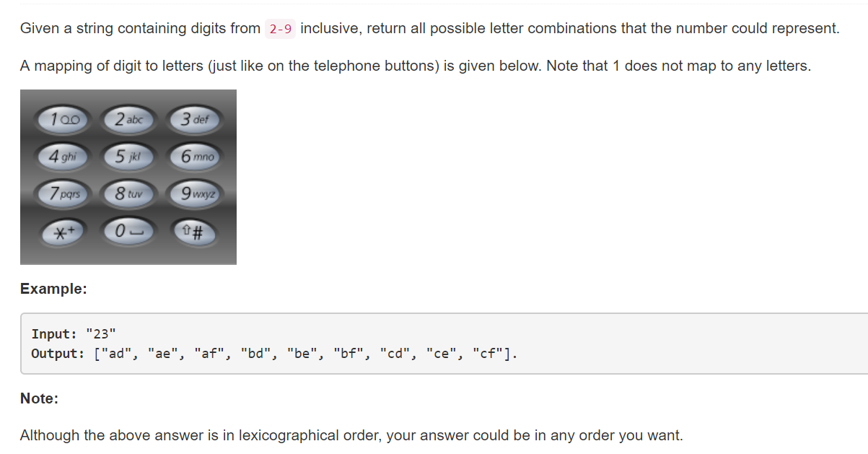The height and width of the screenshot is (454, 868).
Task: Click the Note heading
Action: tap(39, 398)
